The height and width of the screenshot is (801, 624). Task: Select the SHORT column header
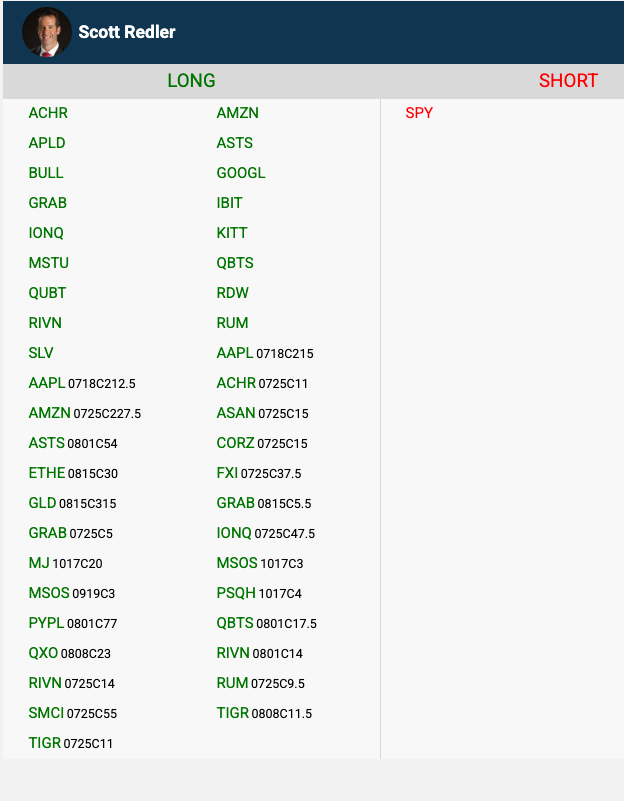point(568,81)
